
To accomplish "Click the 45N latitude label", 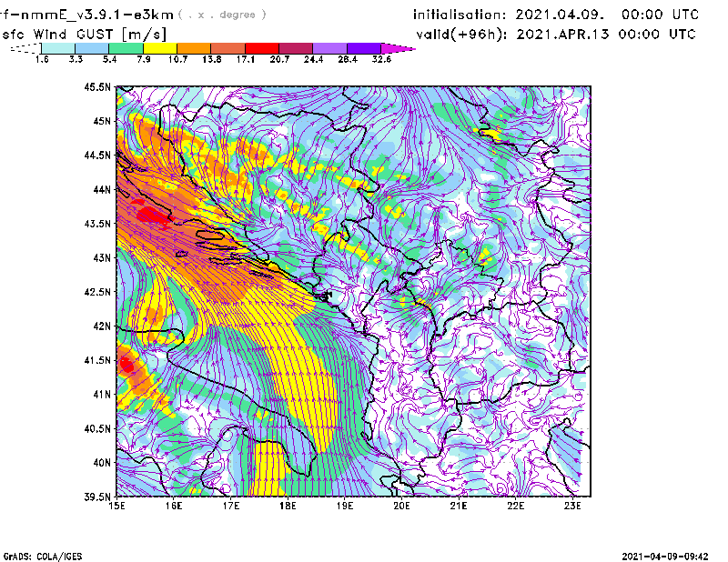I will [102, 121].
